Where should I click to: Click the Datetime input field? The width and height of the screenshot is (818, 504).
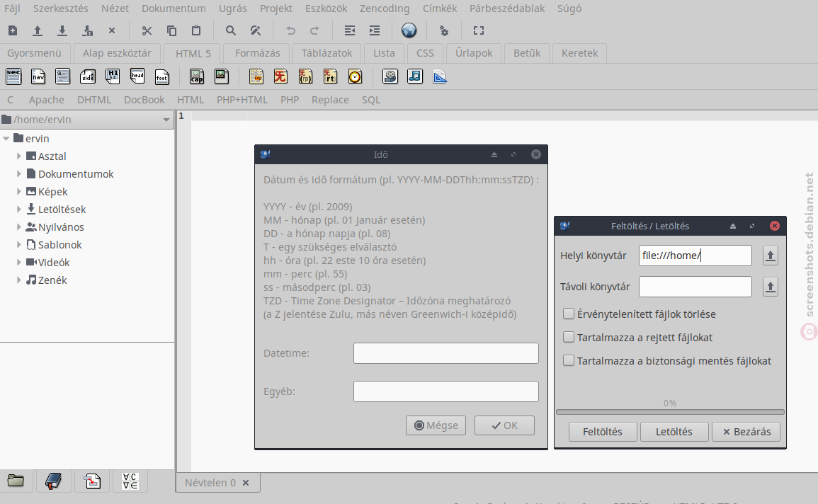click(x=446, y=353)
